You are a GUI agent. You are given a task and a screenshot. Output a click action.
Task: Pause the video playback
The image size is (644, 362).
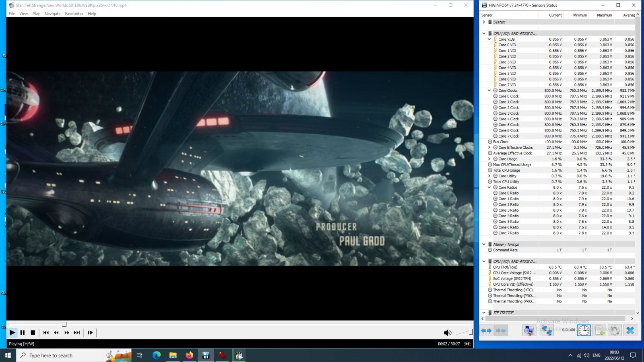tap(23, 333)
